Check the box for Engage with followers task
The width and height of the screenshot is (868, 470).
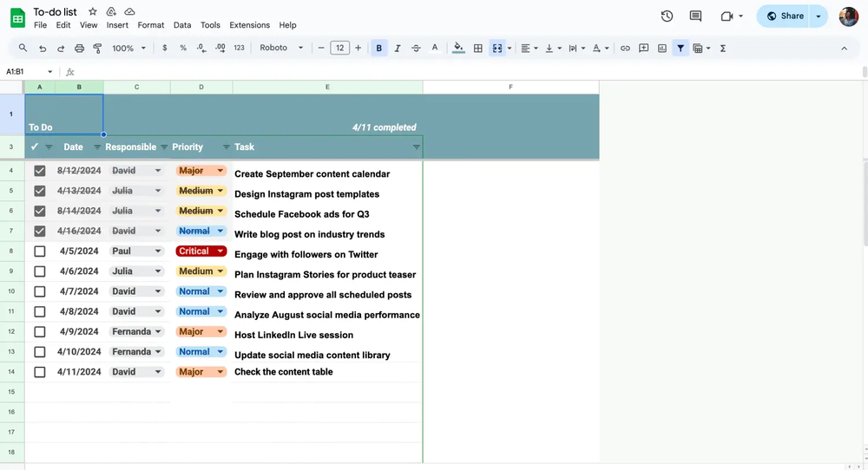[x=40, y=251]
